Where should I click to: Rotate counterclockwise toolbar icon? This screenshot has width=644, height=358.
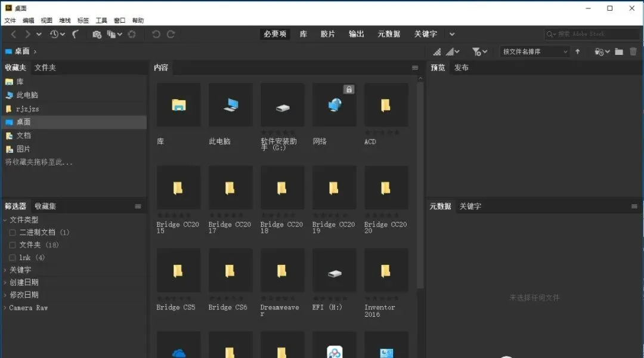coord(156,34)
